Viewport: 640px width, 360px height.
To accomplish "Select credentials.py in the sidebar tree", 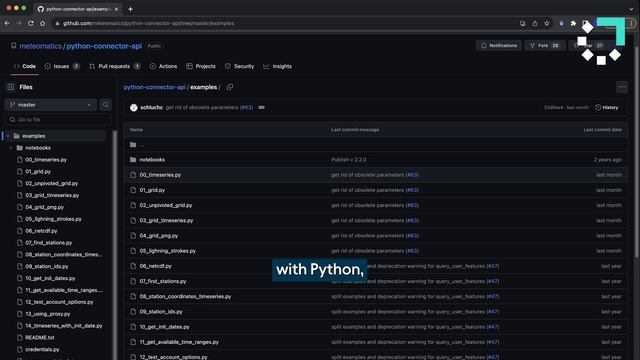I will coord(42,349).
